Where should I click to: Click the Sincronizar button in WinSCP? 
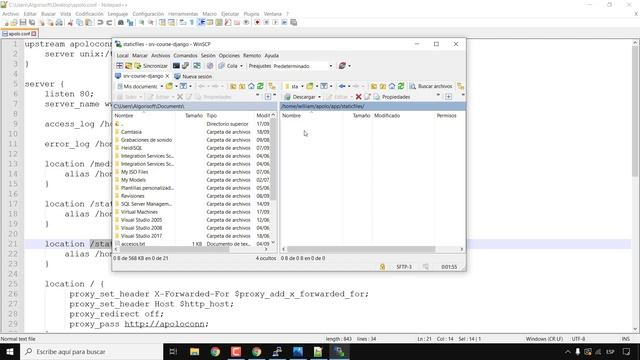[151, 66]
